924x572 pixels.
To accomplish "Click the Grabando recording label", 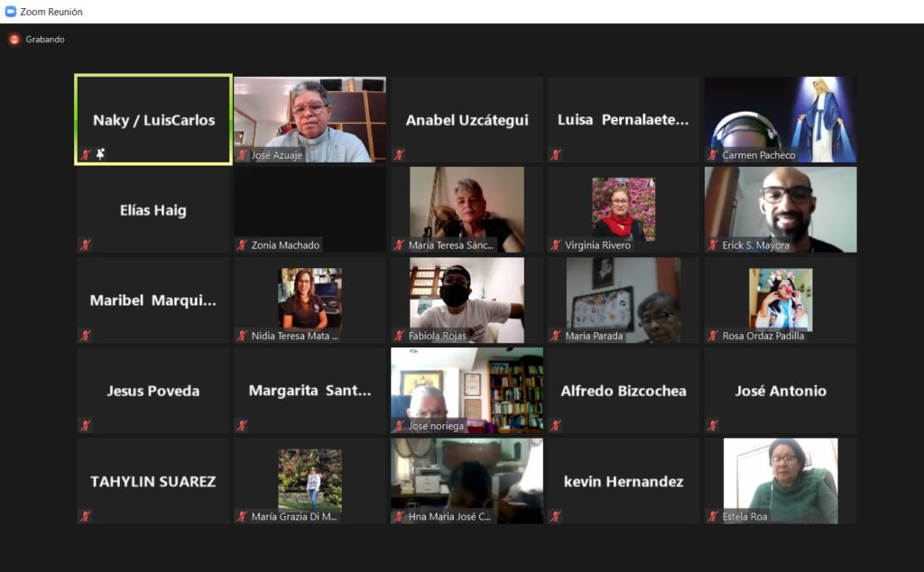I will coord(45,40).
